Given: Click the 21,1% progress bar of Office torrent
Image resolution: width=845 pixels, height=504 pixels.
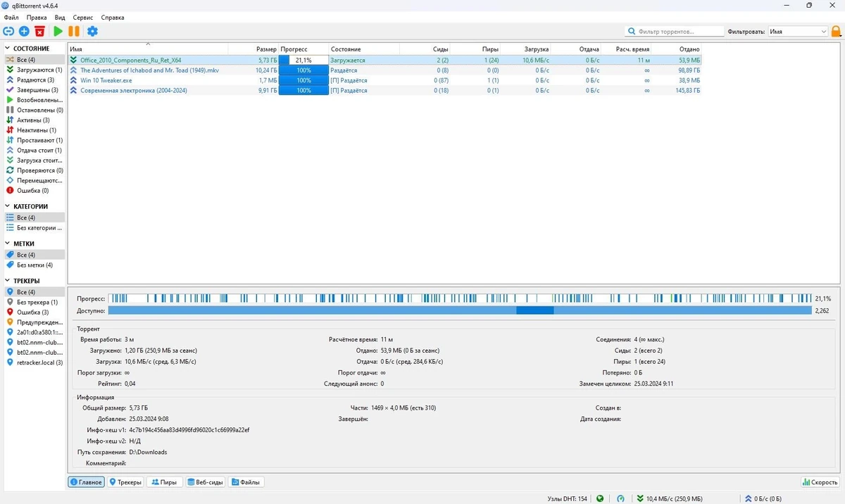Looking at the screenshot, I should [303, 60].
